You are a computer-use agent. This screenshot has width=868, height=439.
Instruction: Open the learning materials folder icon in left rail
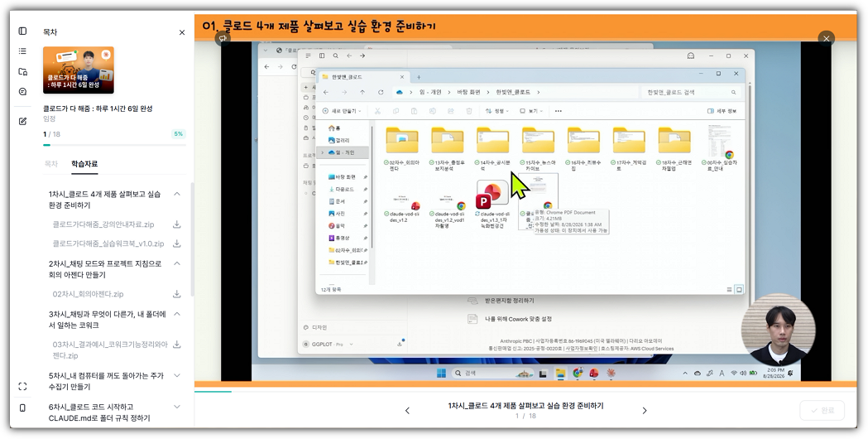[x=22, y=71]
